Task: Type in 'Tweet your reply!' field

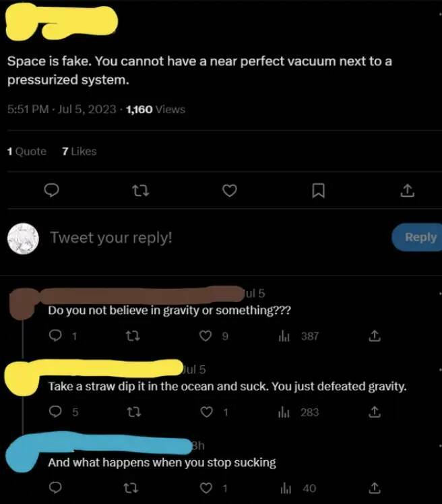Action: coord(112,237)
